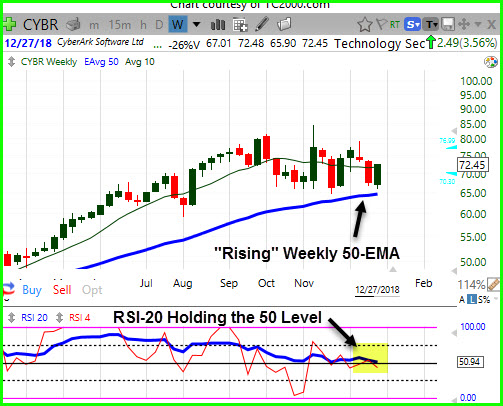Click the 114% zoom scale value

[471, 285]
